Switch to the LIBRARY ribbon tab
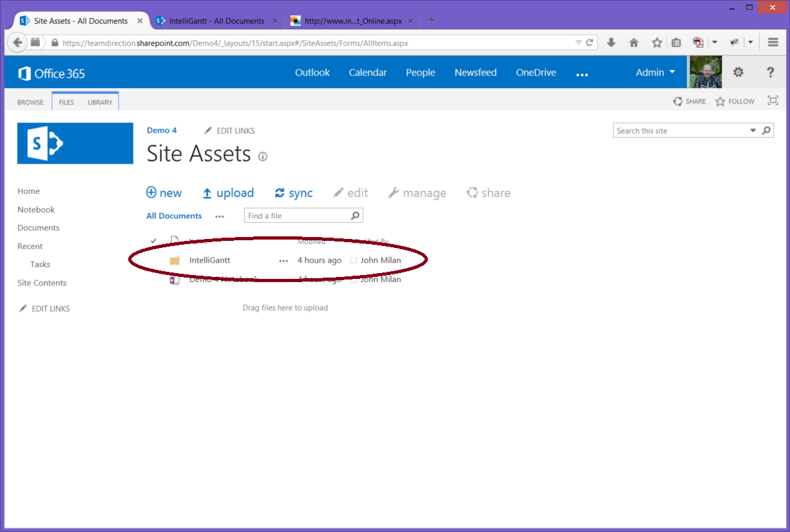 (x=100, y=102)
